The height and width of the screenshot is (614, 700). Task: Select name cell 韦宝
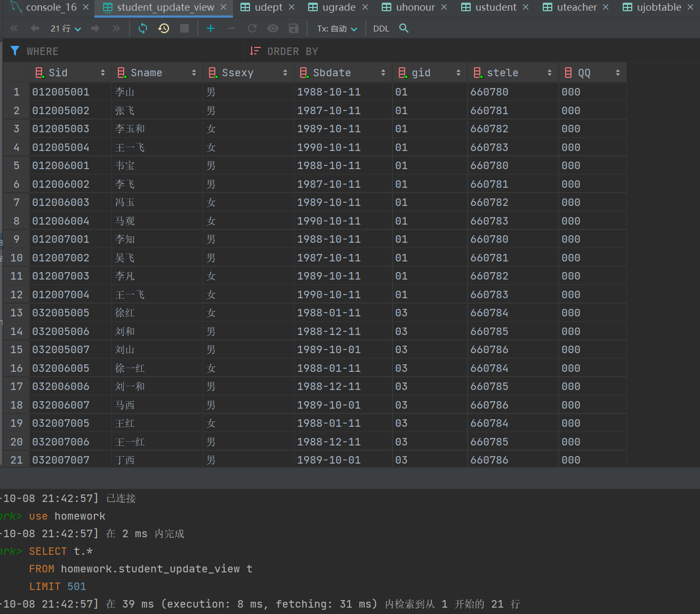(157, 165)
